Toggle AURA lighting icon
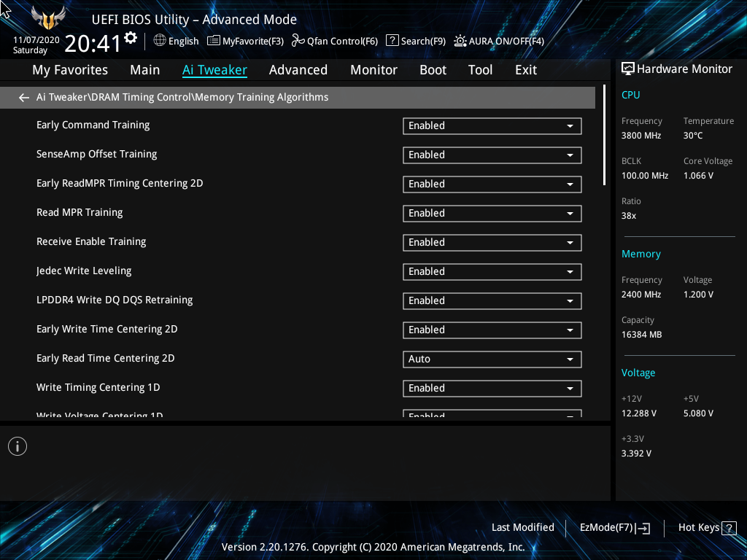This screenshot has height=560, width=747. tap(460, 41)
